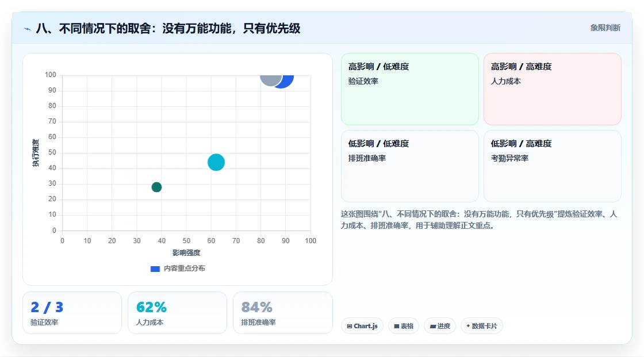Image resolution: width=644 pixels, height=357 pixels.
Task: Toggle the 内容重点分布 legend color box
Action: (x=155, y=269)
